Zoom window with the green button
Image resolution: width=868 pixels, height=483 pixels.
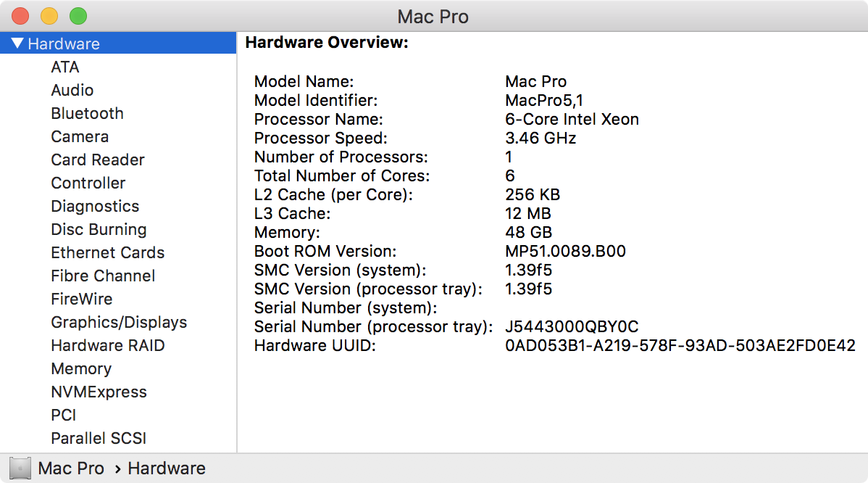point(78,16)
